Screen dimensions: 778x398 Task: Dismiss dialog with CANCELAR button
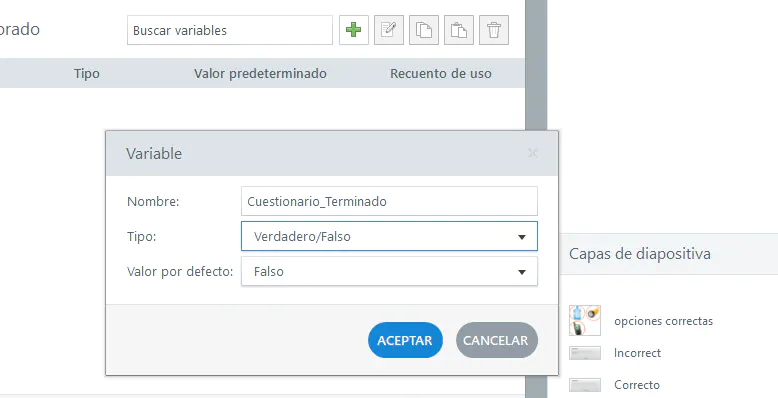pos(496,340)
